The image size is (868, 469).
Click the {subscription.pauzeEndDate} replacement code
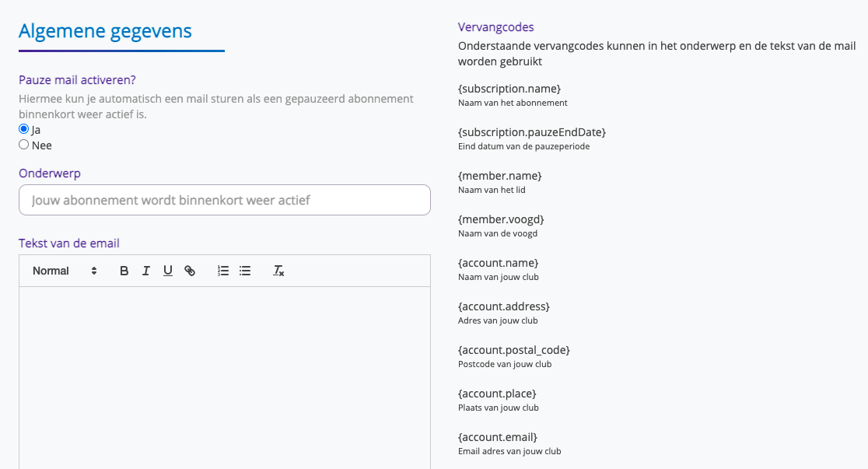coord(532,132)
